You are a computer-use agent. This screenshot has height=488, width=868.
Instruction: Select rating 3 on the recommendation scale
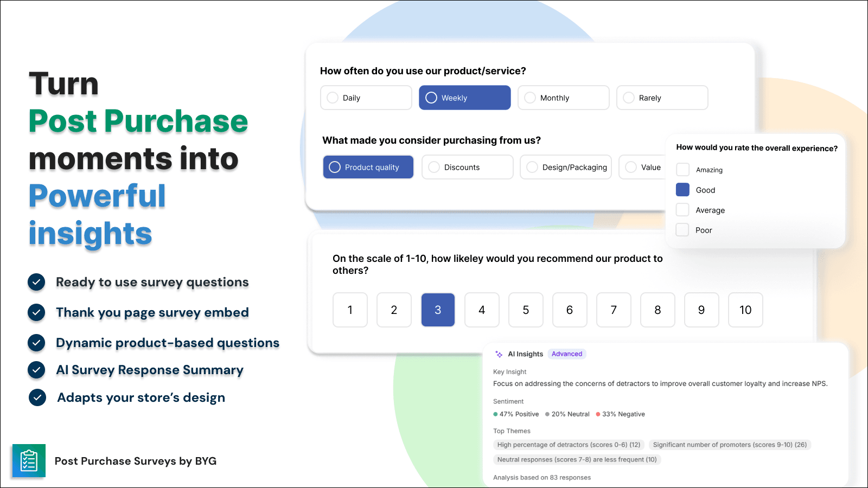tap(438, 310)
